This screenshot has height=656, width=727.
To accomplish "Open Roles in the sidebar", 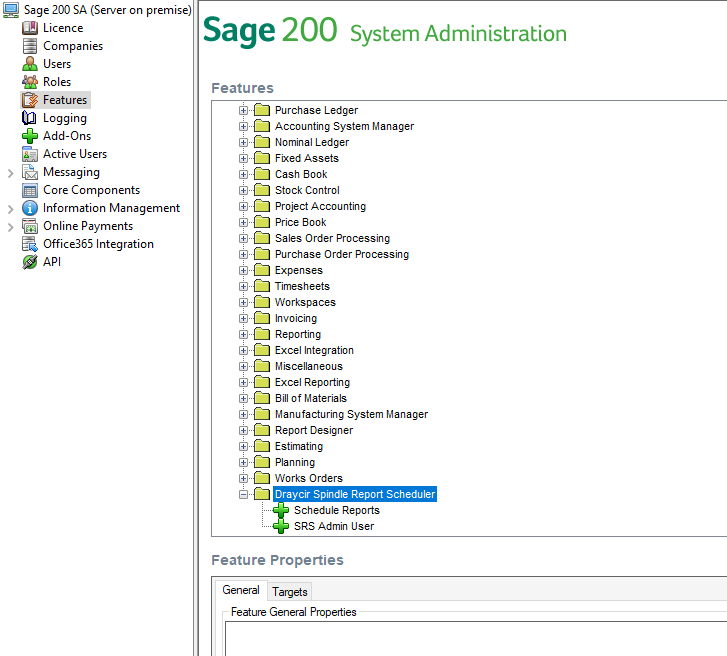I will pos(57,82).
